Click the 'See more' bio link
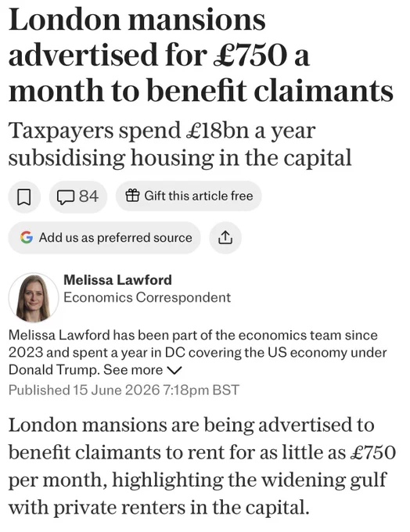The width and height of the screenshot is (410, 532). 133,369
